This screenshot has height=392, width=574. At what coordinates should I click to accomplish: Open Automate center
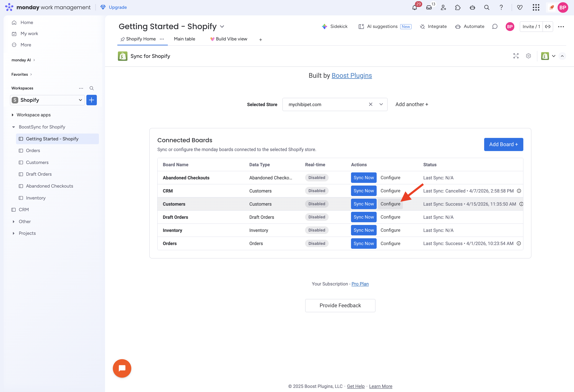[x=470, y=26]
